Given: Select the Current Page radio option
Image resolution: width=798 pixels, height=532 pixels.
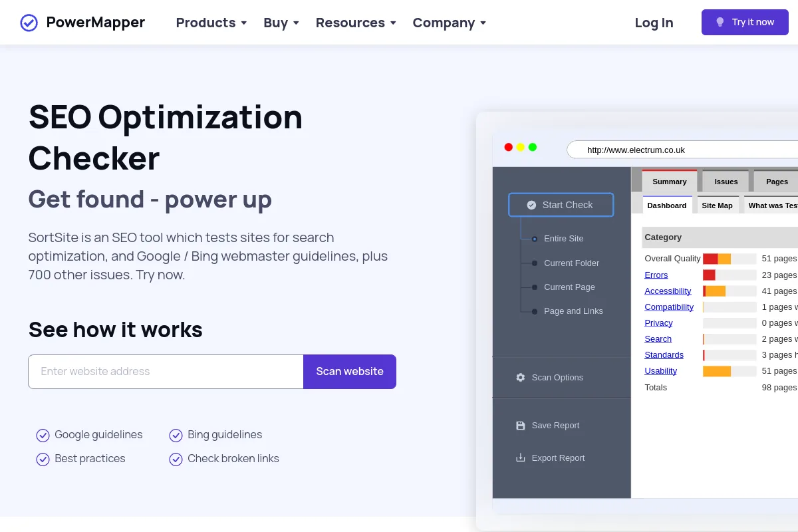Looking at the screenshot, I should click(x=534, y=287).
